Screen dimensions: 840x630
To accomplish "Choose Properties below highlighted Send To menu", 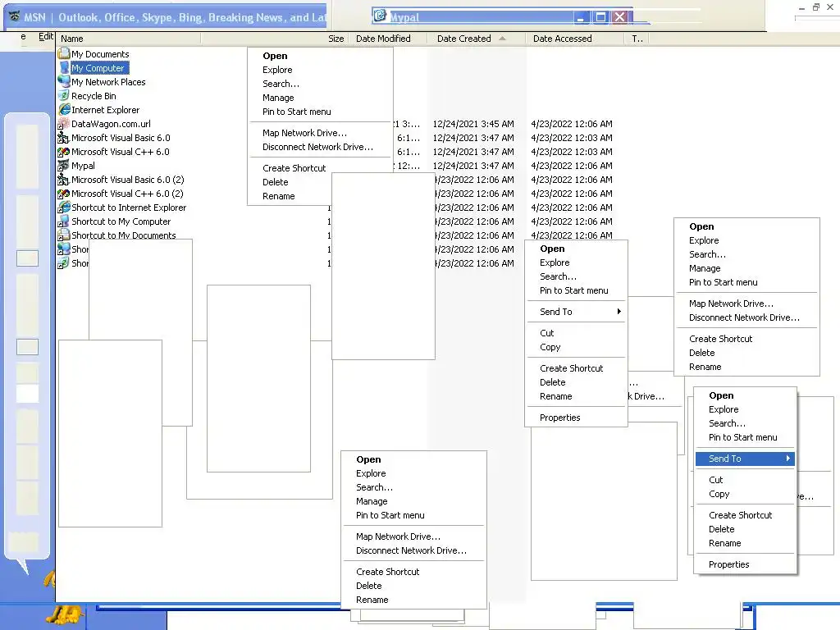I will point(728,564).
